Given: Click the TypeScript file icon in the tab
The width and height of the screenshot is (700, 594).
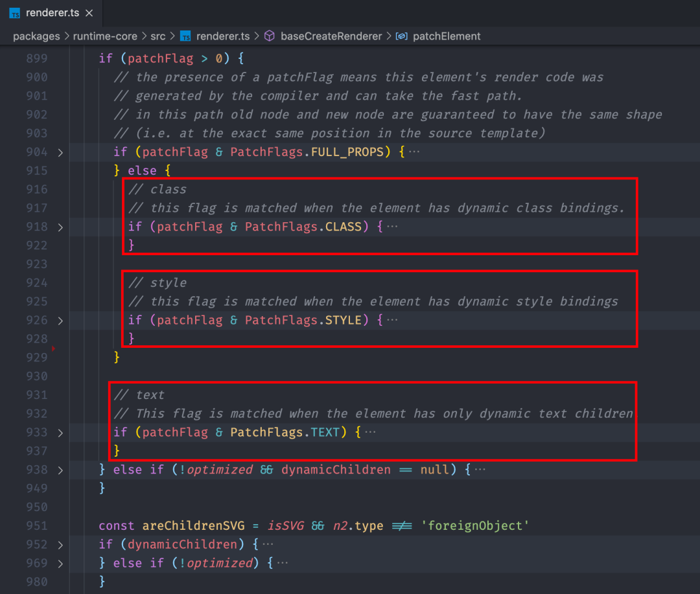Looking at the screenshot, I should 15,14.
